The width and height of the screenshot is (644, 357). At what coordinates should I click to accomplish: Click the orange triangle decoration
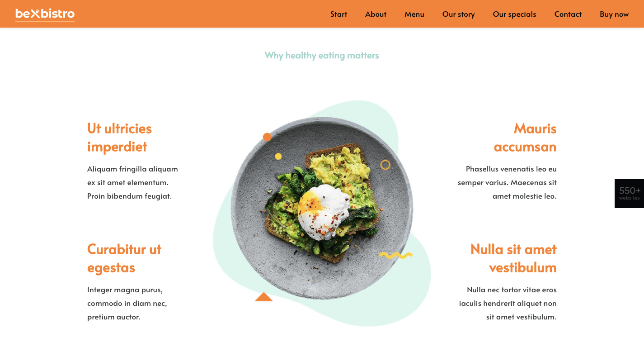pyautogui.click(x=263, y=297)
